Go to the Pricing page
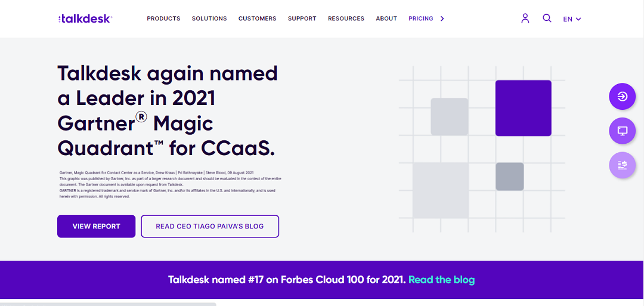The height and width of the screenshot is (306, 644). click(420, 18)
